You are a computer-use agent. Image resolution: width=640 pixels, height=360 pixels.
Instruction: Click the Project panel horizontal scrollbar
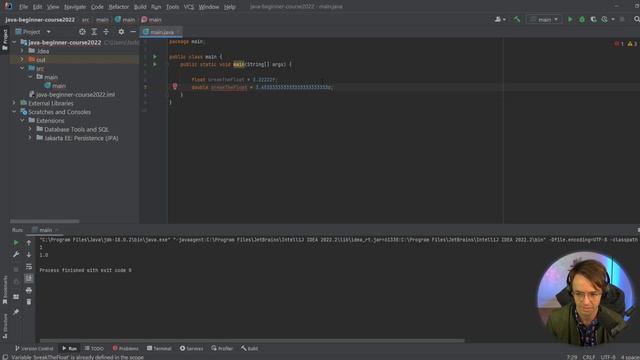click(44, 221)
